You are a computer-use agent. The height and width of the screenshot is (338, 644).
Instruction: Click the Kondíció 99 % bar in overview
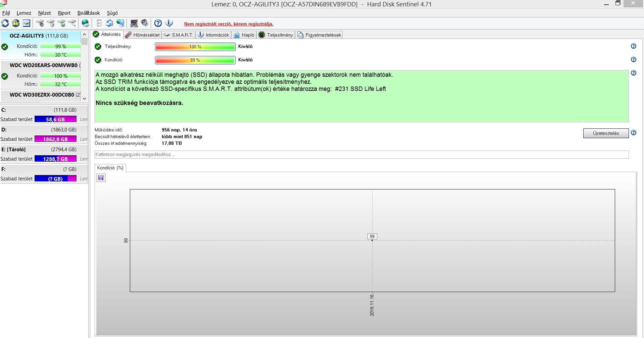[195, 60]
